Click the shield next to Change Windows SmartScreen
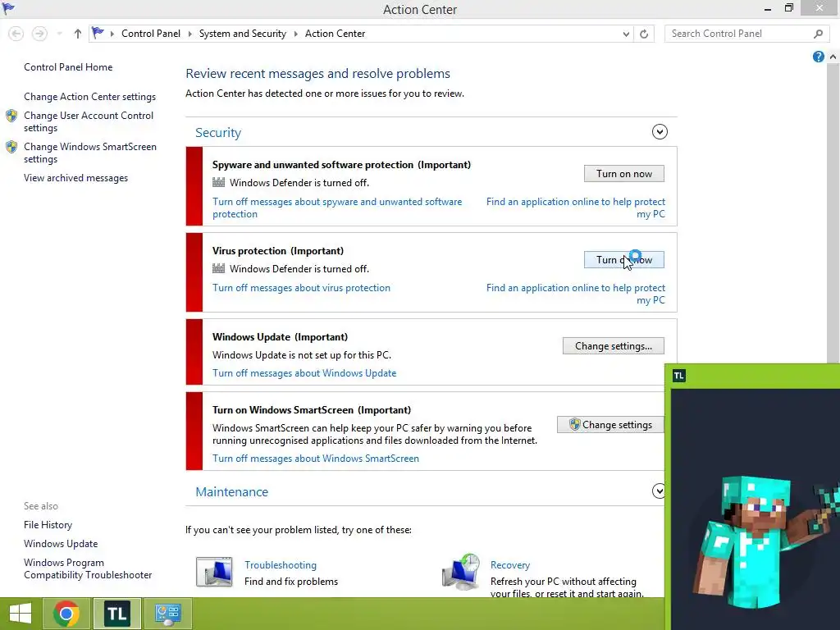Image resolution: width=840 pixels, height=630 pixels. point(11,147)
